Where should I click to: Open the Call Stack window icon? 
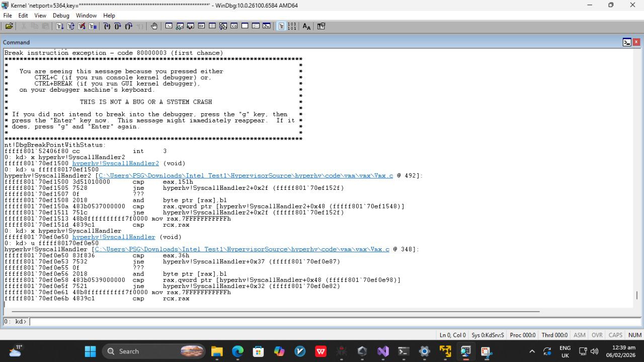point(223,26)
